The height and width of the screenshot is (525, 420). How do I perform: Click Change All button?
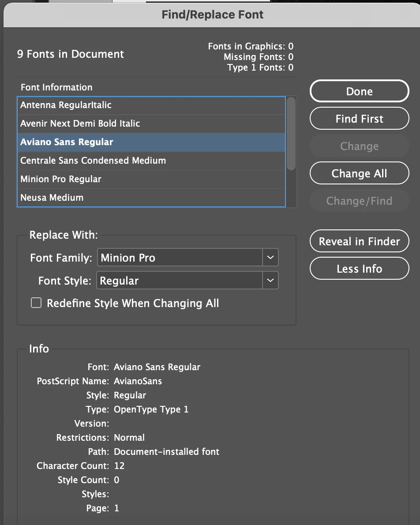[x=360, y=173]
